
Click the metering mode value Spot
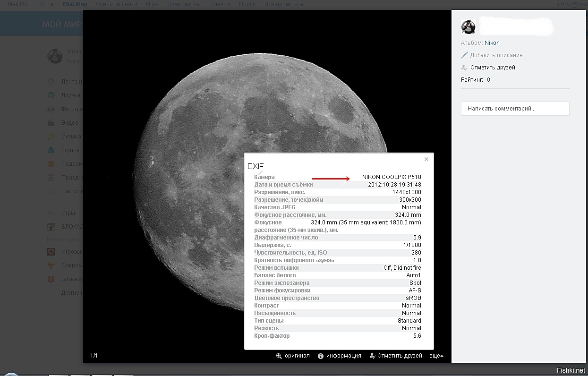coord(415,283)
